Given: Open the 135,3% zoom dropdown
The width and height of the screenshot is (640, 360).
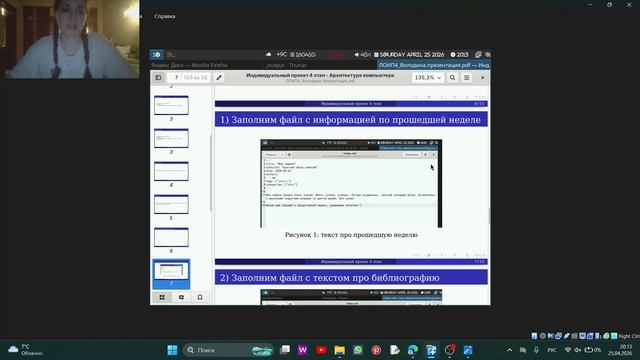Looking at the screenshot, I should tap(428, 78).
